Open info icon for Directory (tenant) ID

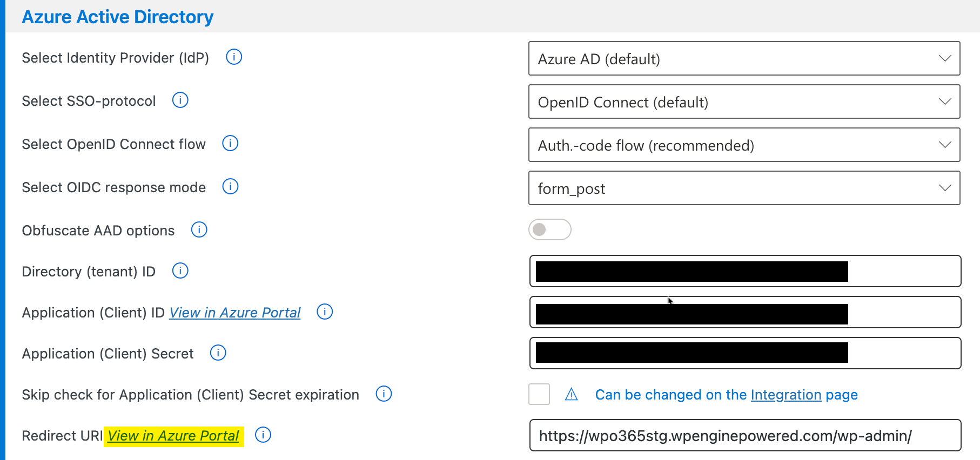(x=180, y=270)
